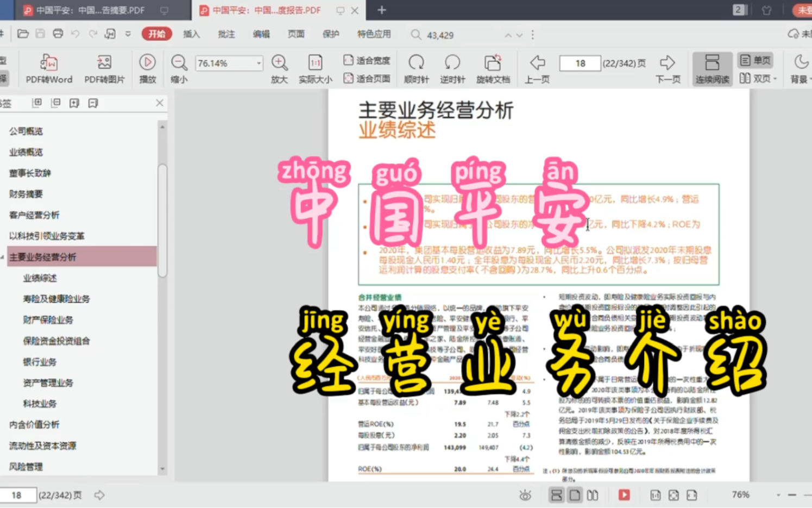Screen dimensions: 812x508
Task: Select the 银行业务 bookmark
Action: tap(39, 362)
